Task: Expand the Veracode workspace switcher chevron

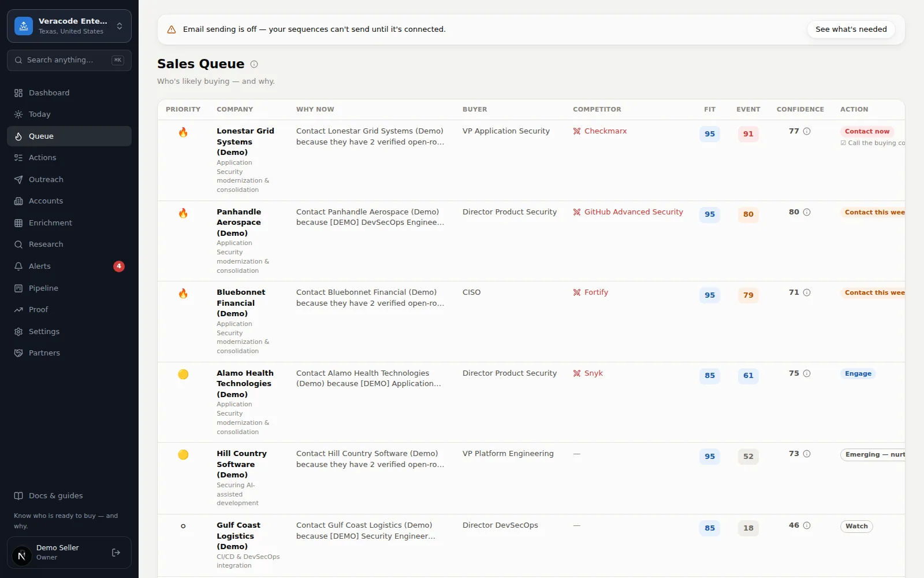Action: 120,26
